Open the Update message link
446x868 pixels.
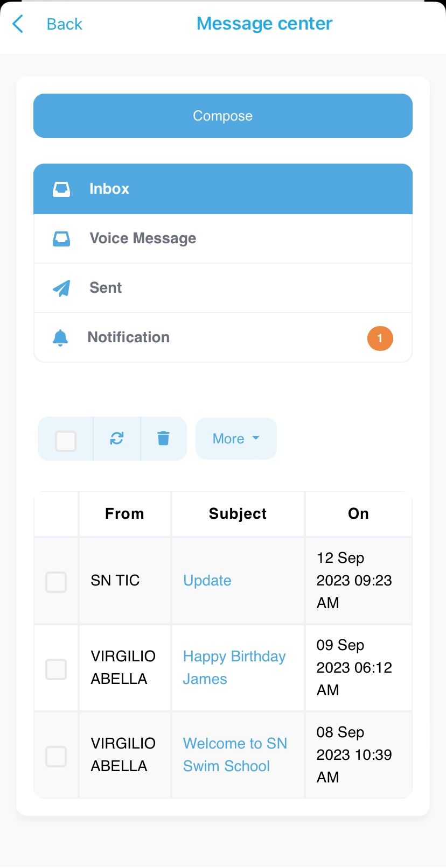(x=207, y=581)
